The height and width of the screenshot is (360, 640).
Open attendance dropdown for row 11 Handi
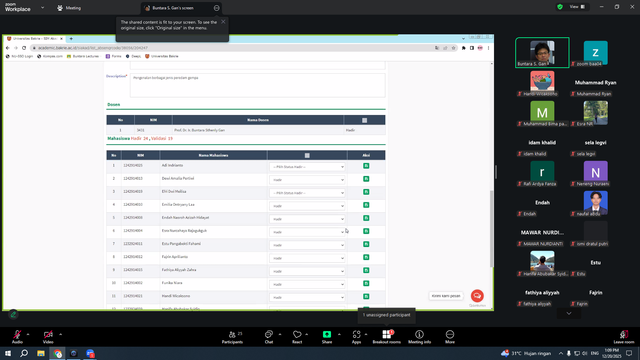point(307,297)
